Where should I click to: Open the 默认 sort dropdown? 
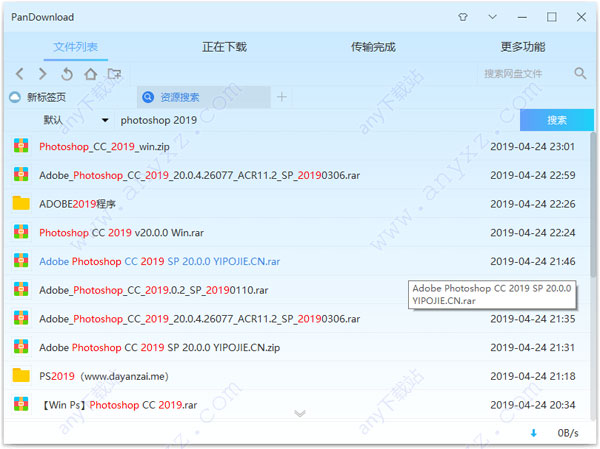pos(75,120)
